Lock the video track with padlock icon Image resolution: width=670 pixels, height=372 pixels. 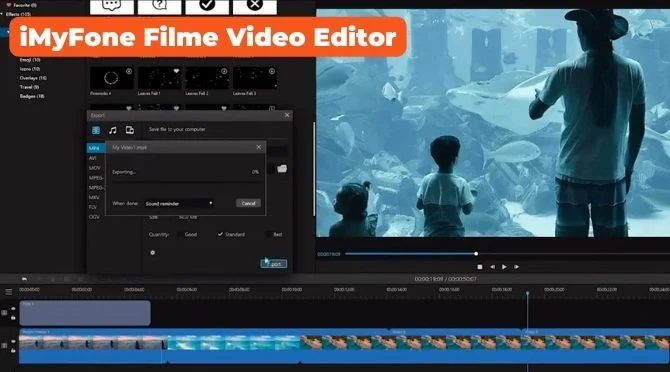(x=13, y=351)
